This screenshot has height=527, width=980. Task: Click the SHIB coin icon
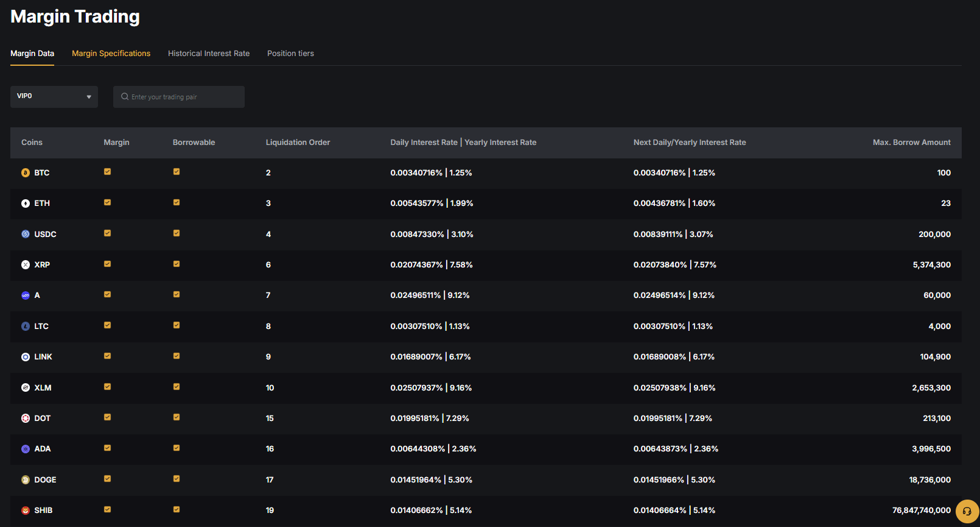[26, 511]
